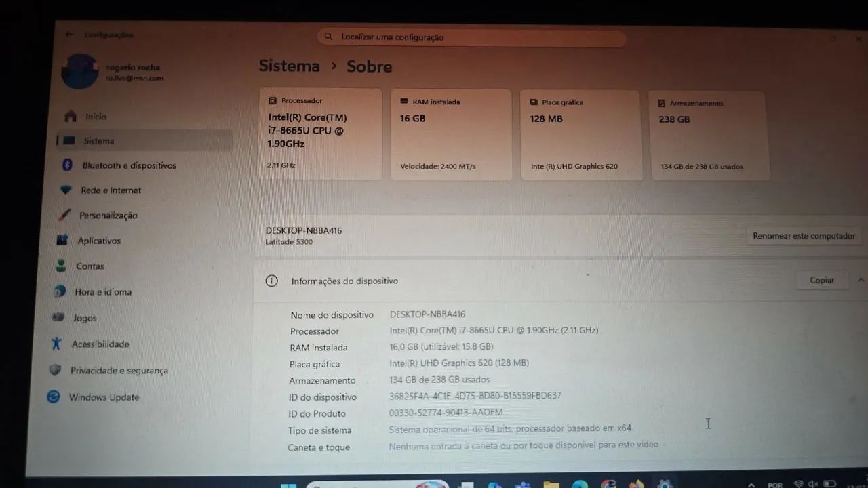868x488 pixels.
Task: Open Privacidade e segurança settings
Action: [119, 371]
